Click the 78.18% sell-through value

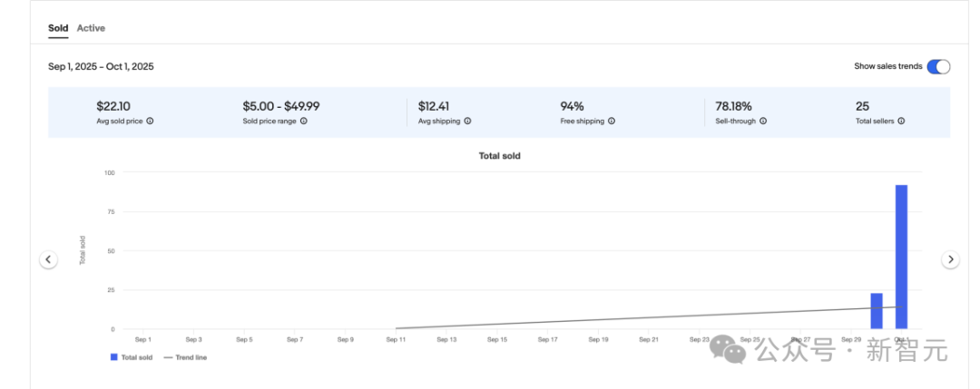[733, 106]
